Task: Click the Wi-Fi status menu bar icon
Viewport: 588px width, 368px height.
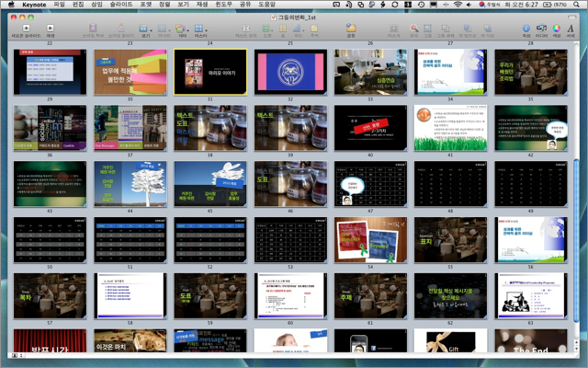Action: [458, 5]
